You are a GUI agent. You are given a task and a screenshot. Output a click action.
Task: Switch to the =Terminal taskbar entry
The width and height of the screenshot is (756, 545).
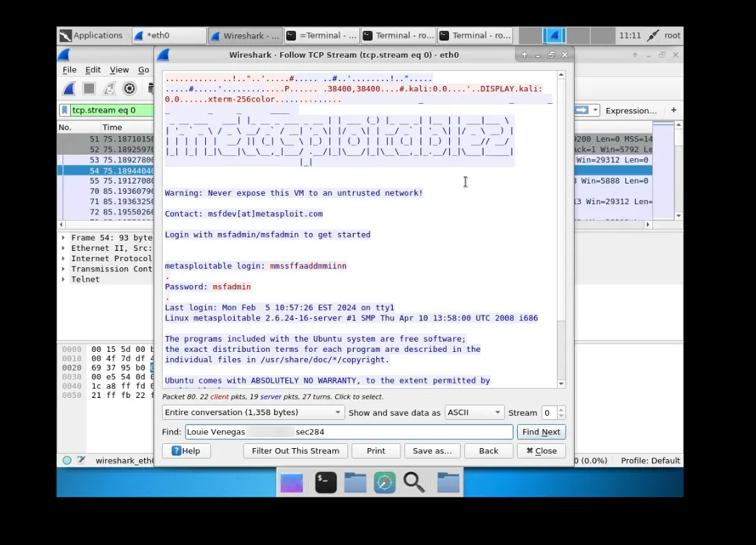(322, 35)
